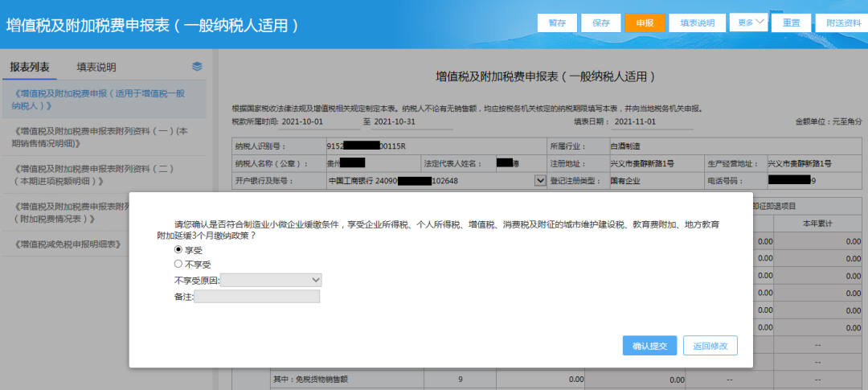This screenshot has height=390, width=868.
Task: Click the 附送资料 button
Action: click(x=841, y=23)
